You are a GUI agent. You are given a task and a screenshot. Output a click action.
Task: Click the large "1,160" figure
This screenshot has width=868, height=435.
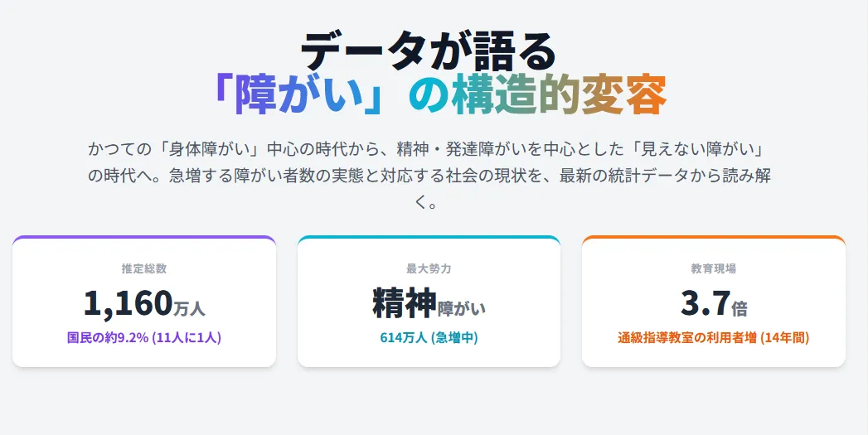coord(128,303)
